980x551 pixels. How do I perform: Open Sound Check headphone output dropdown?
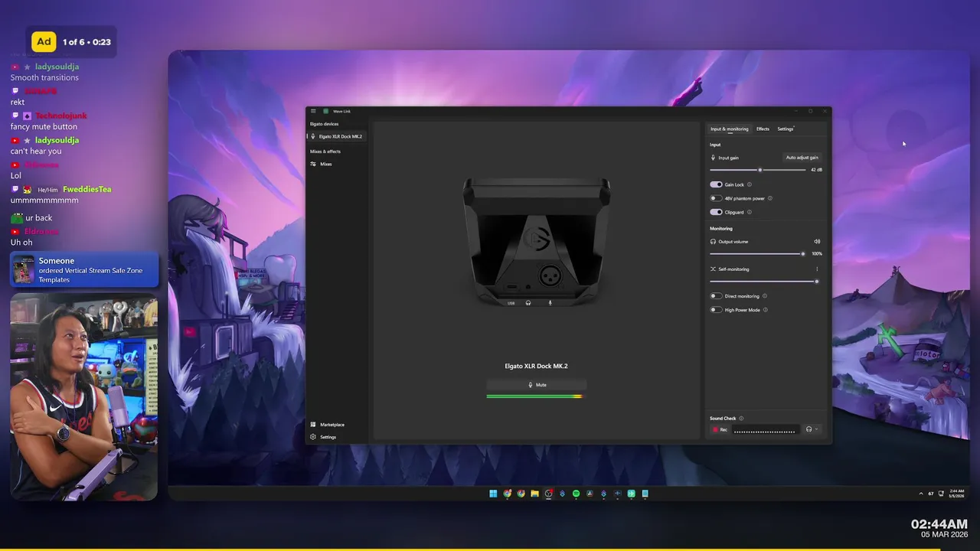point(812,430)
